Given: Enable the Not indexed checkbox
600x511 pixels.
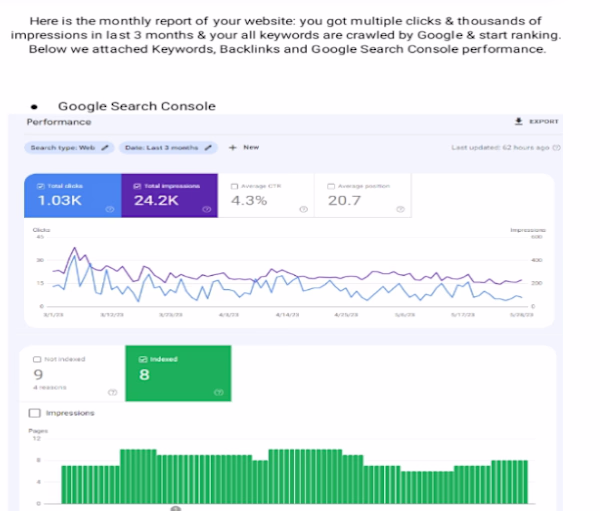Looking at the screenshot, I should coord(37,359).
